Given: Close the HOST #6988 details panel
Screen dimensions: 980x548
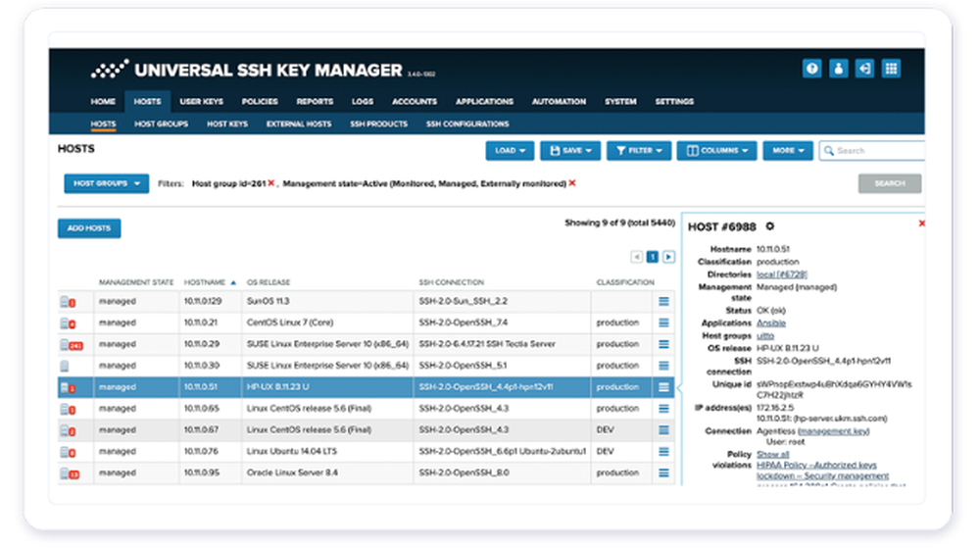Looking at the screenshot, I should tap(921, 224).
